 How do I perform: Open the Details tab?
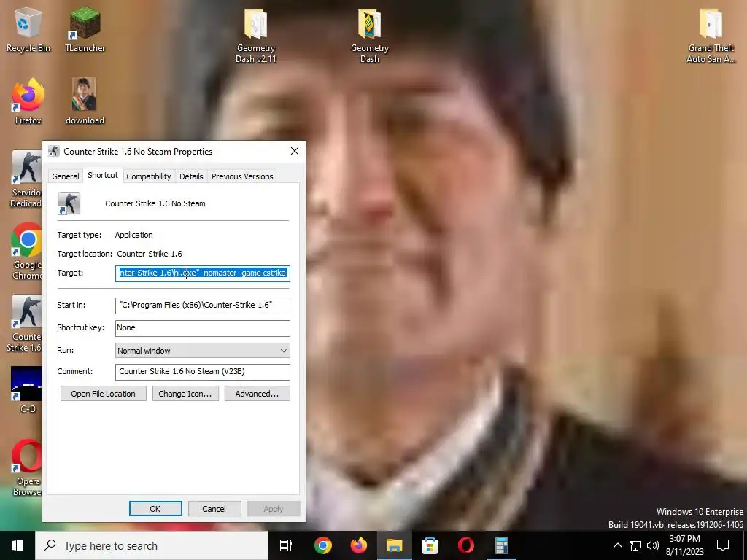coord(191,176)
